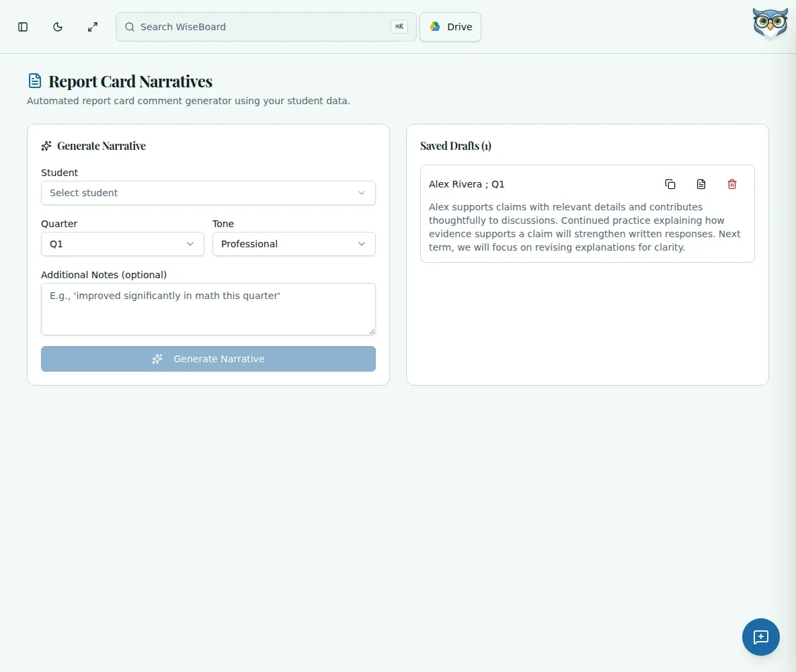Open the owl profile avatar

770,24
